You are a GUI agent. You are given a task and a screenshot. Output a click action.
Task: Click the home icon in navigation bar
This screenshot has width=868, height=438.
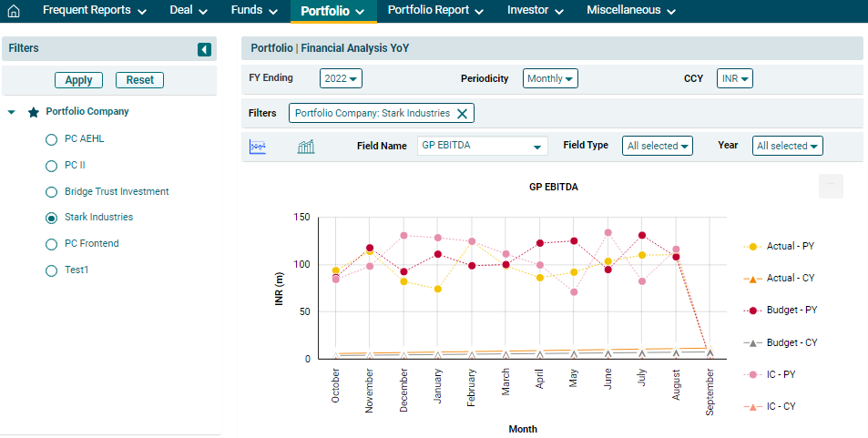14,11
